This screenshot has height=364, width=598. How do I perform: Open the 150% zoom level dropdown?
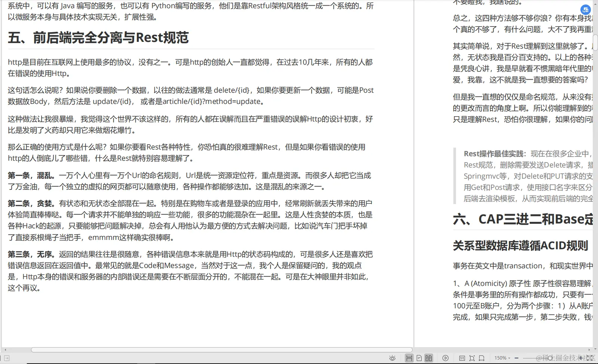[502, 358]
